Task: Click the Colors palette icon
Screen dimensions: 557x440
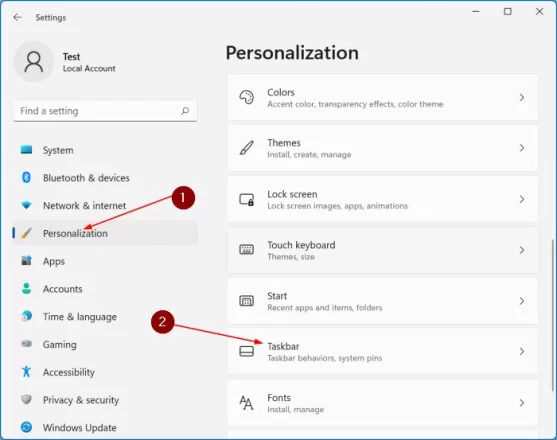Action: pyautogui.click(x=247, y=97)
